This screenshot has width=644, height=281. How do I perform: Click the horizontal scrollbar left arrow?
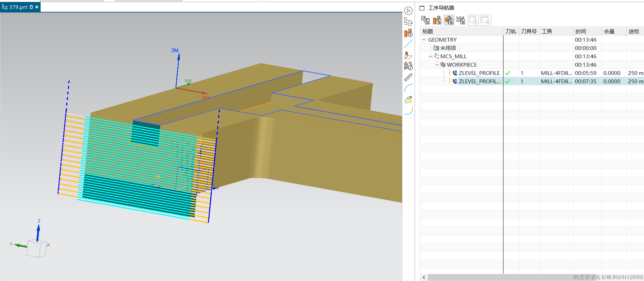click(x=424, y=277)
